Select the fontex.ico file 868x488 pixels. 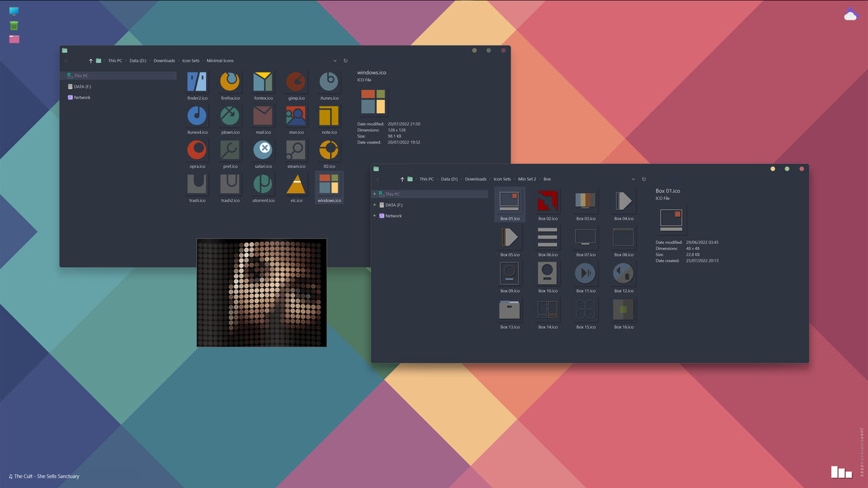[263, 86]
